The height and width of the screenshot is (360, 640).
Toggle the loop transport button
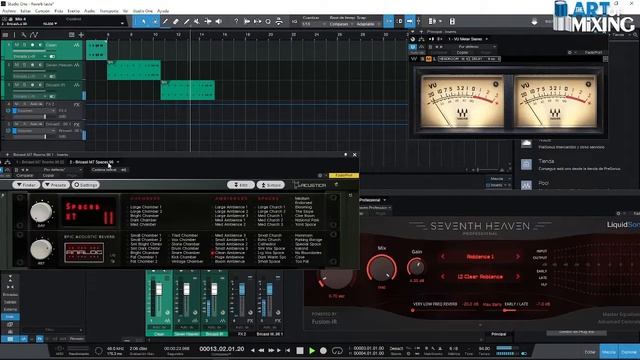(337, 350)
